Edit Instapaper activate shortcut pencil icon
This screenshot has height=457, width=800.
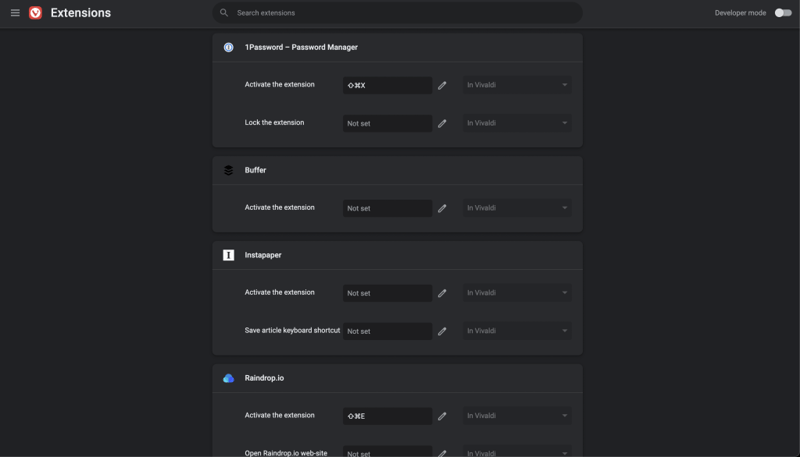(442, 294)
